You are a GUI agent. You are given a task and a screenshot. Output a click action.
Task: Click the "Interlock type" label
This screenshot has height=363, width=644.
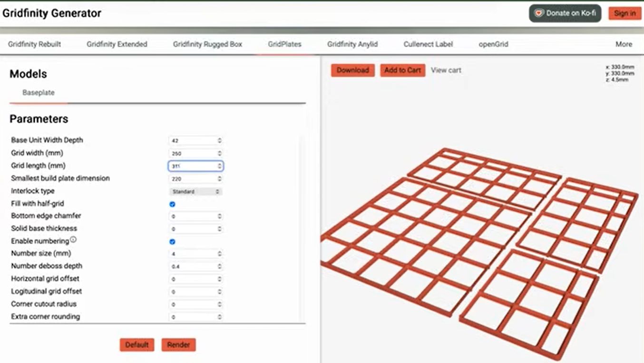click(33, 191)
